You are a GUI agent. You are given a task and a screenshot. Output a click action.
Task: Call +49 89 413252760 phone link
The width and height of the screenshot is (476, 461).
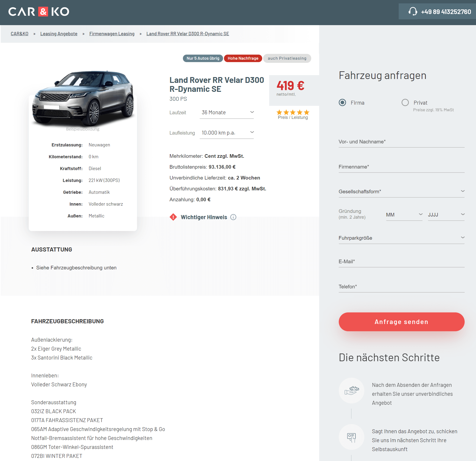pos(446,12)
